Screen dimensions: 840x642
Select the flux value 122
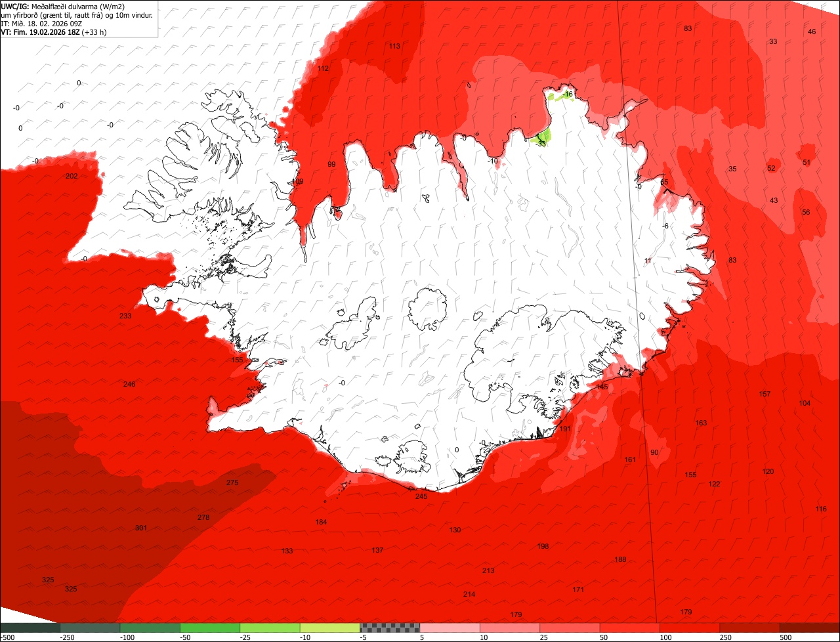(x=714, y=484)
